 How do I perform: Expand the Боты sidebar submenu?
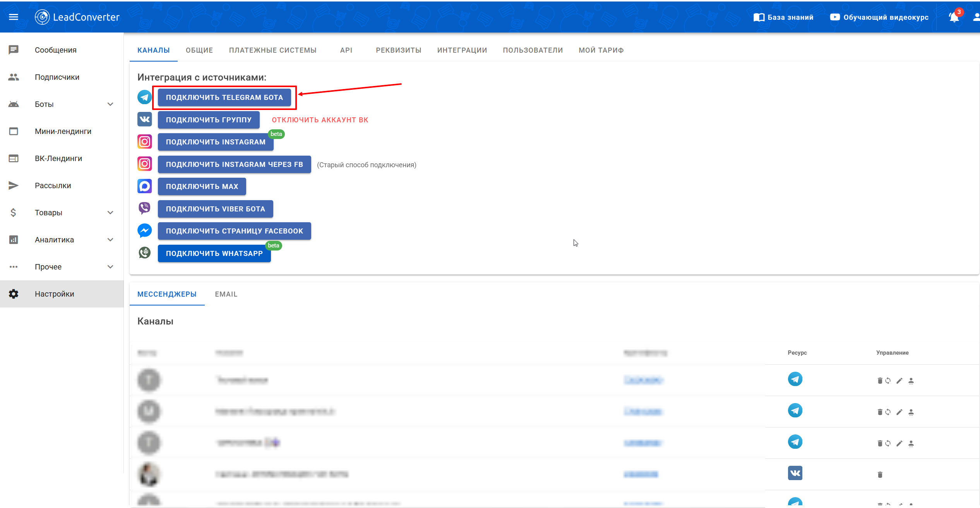110,104
